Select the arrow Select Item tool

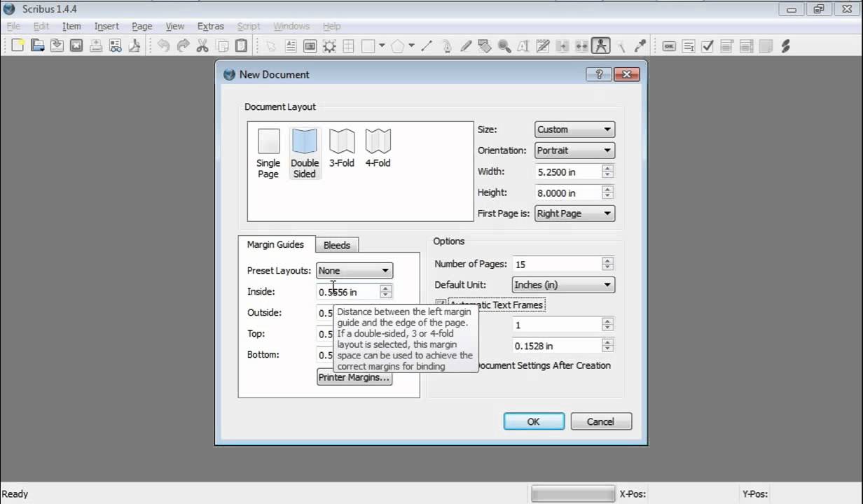[x=271, y=45]
